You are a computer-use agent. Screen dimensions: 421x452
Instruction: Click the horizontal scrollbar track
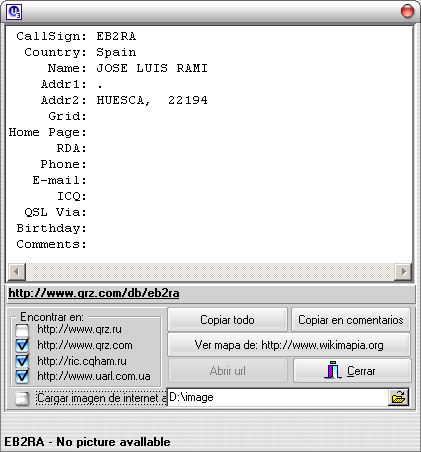pyautogui.click(x=210, y=272)
